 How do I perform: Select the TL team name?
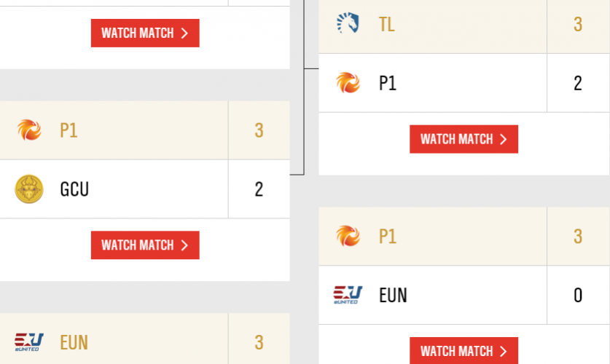(x=387, y=24)
